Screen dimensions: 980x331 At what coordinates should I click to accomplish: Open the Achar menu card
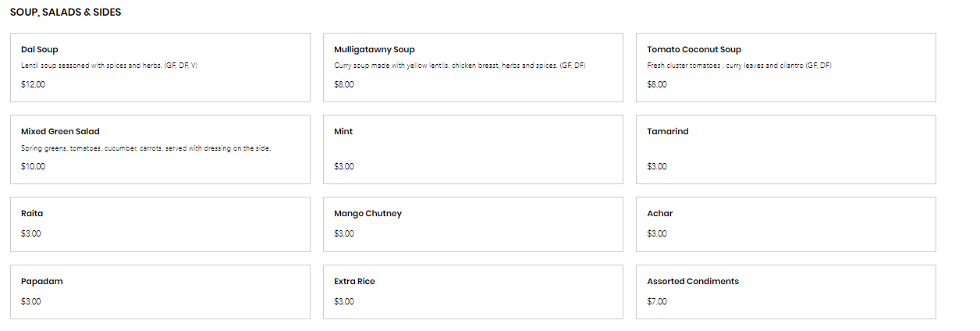coord(659,213)
